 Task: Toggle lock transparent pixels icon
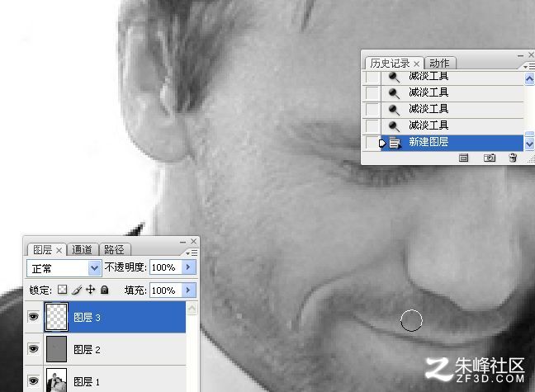[62, 290]
